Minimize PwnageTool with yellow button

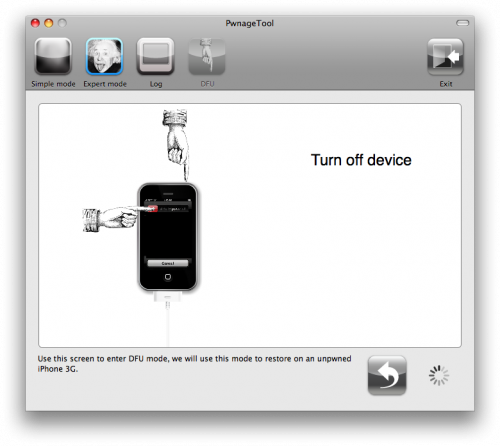coord(49,23)
